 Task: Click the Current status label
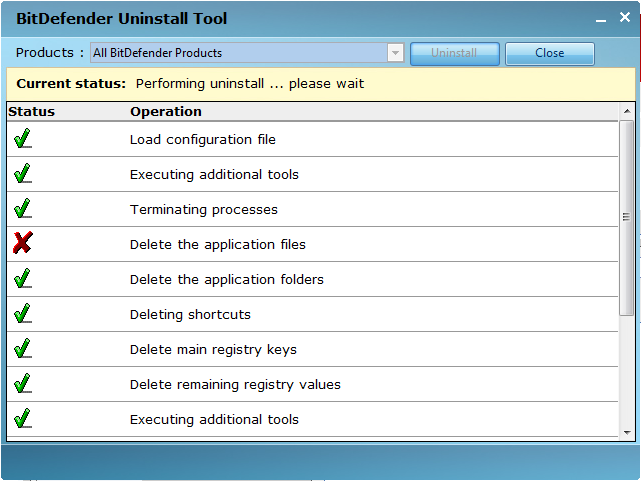coord(71,84)
